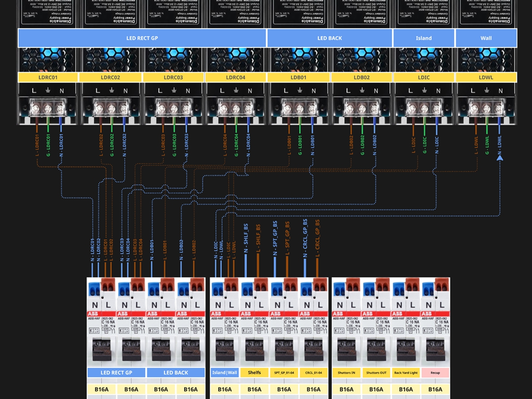The width and height of the screenshot is (532, 399).
Task: Select the yellow LDRC04 label
Action: point(235,77)
